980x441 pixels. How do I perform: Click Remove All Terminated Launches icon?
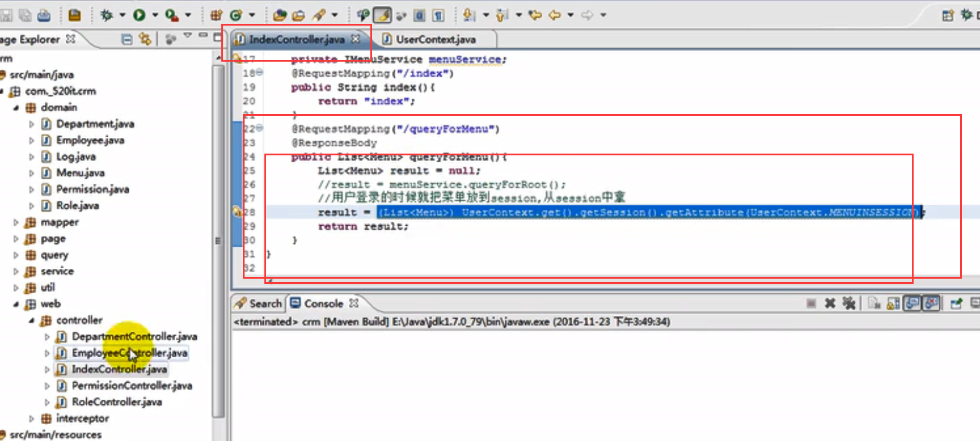tap(849, 303)
